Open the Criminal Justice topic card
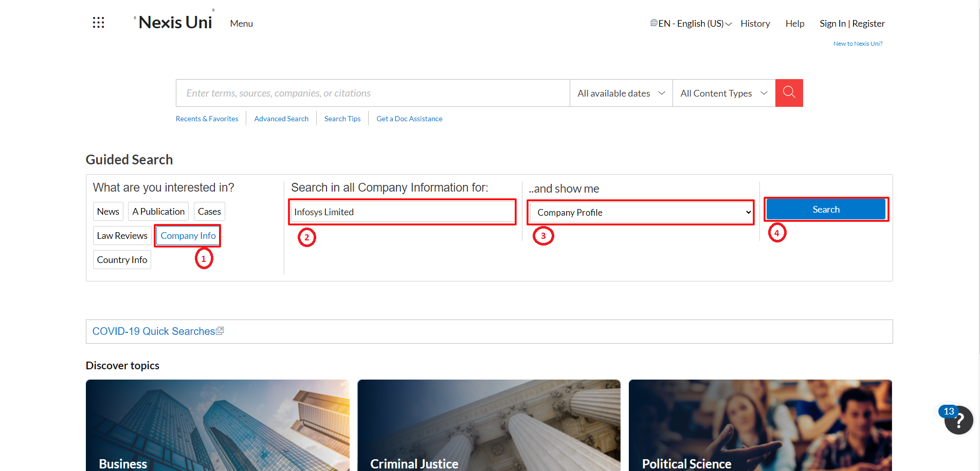Image resolution: width=980 pixels, height=471 pixels. (x=489, y=425)
